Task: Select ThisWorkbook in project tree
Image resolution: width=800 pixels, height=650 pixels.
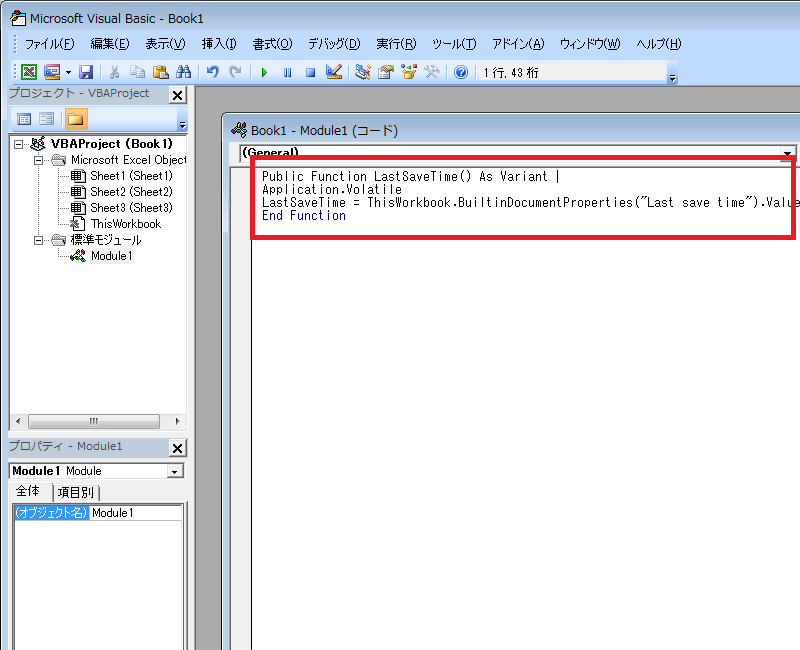Action: click(x=126, y=224)
